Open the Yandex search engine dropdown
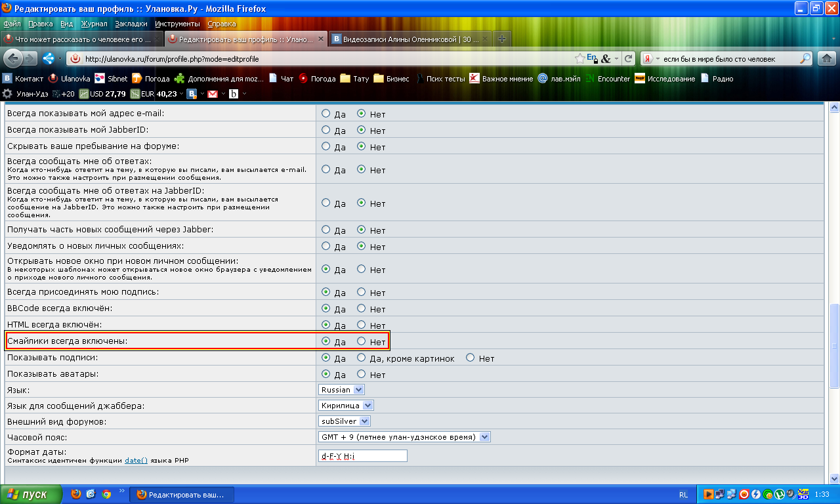Viewport: 840px width, 504px height. click(x=650, y=58)
